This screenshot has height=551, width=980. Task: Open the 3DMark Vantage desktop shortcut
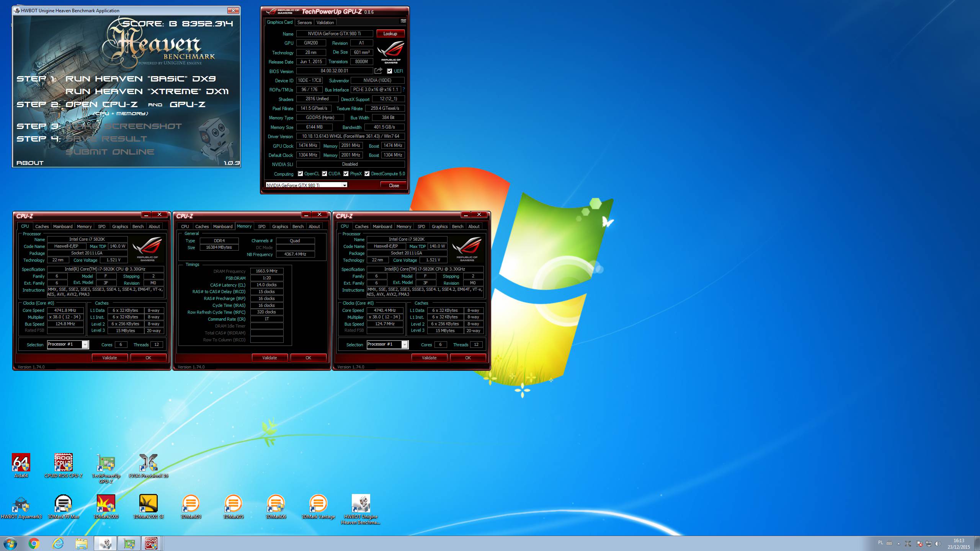pos(318,507)
